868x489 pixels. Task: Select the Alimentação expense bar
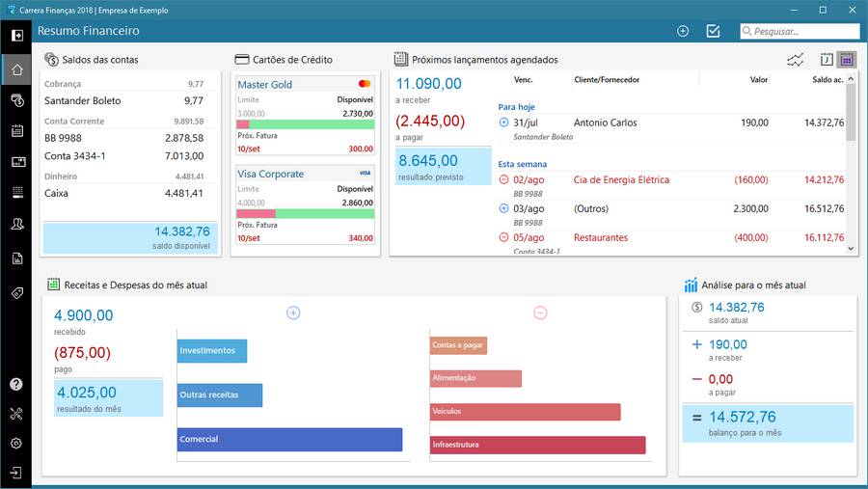coord(476,379)
